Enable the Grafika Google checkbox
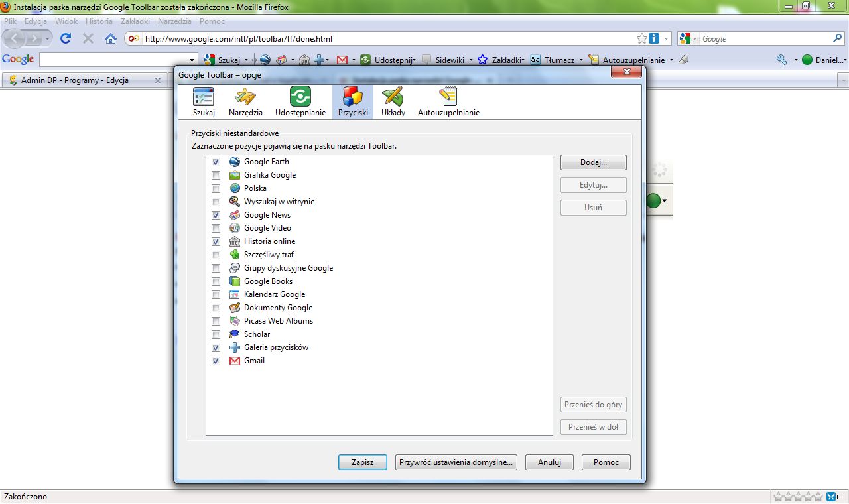 216,175
